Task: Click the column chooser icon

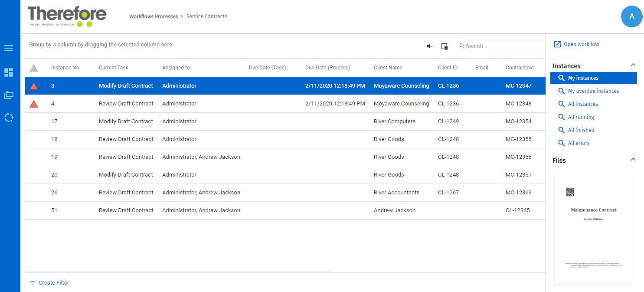Action: [x=444, y=46]
